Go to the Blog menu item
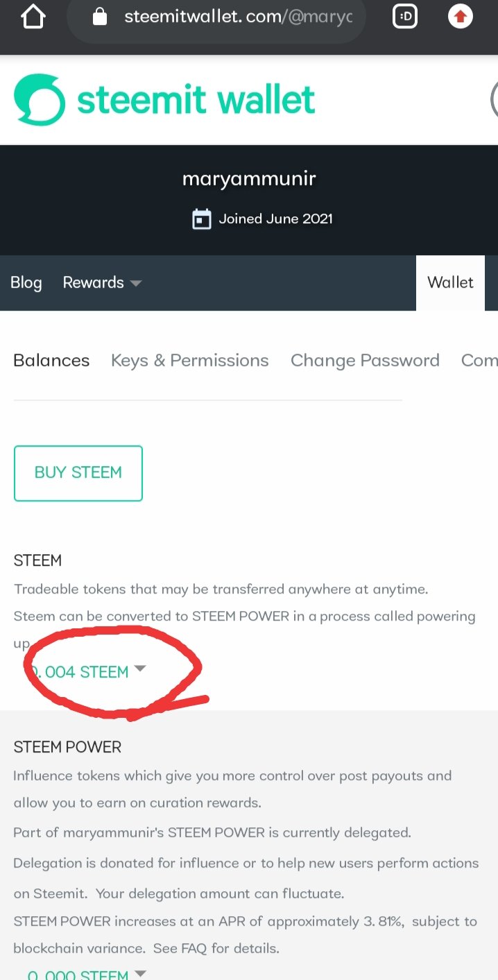Viewport: 498px width, 980px height. point(26,282)
